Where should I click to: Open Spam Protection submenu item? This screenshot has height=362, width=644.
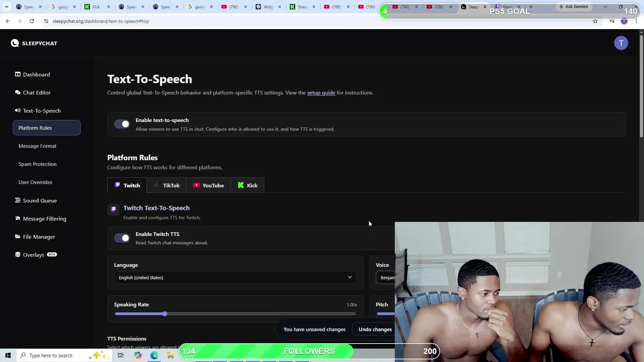click(x=37, y=164)
